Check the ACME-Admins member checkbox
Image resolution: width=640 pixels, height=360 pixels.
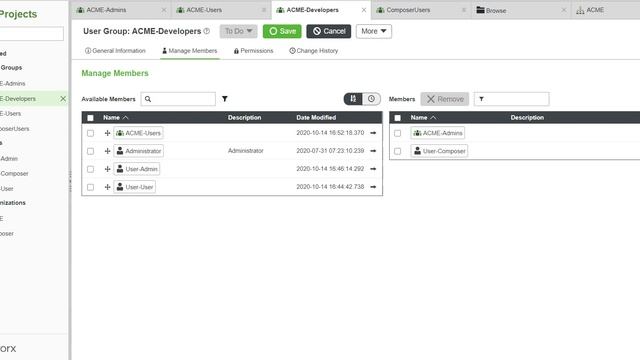[398, 133]
